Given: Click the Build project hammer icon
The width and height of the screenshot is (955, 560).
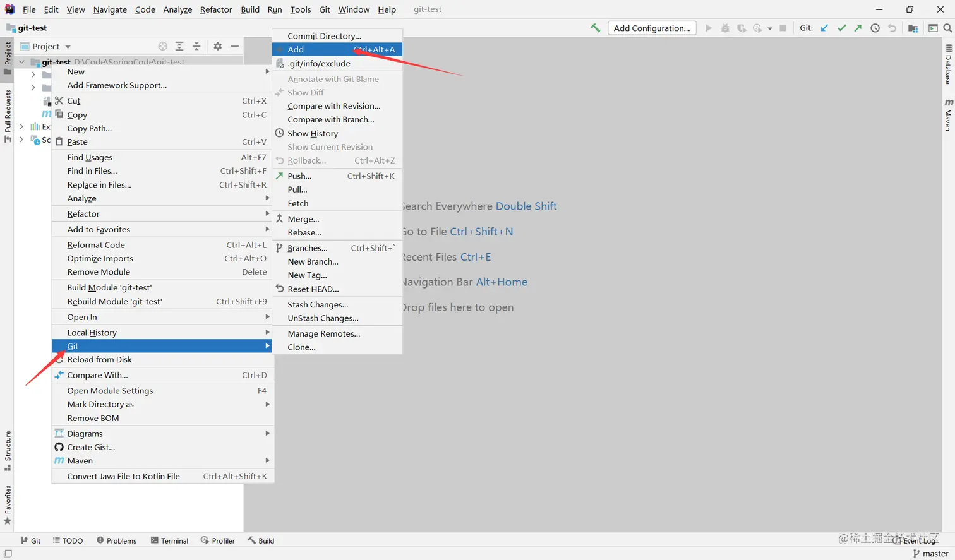Looking at the screenshot, I should pos(595,28).
